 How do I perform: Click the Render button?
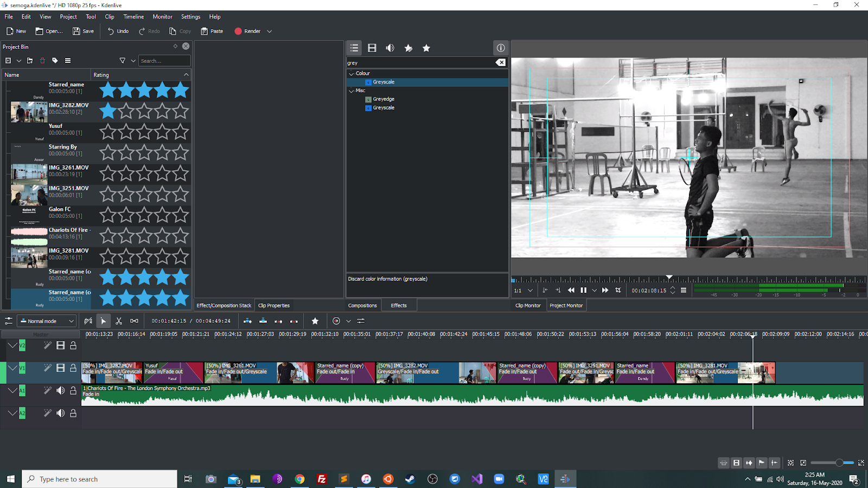pyautogui.click(x=247, y=31)
